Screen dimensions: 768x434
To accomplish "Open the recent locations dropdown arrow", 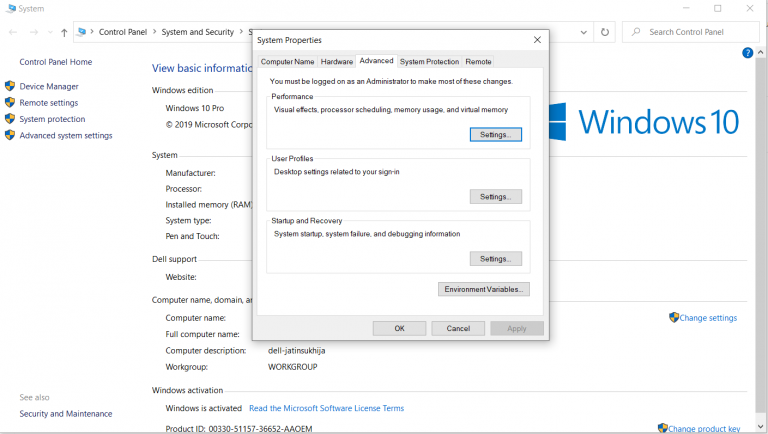I will tap(50, 32).
